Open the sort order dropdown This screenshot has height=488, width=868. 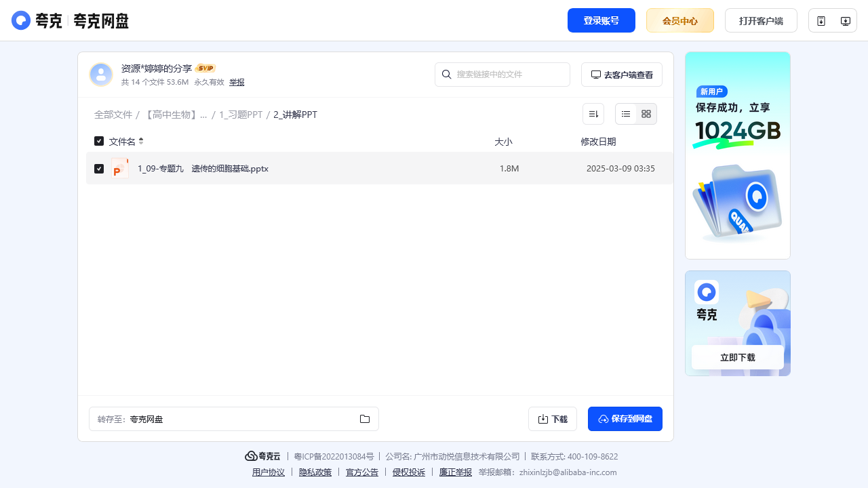pyautogui.click(x=593, y=114)
